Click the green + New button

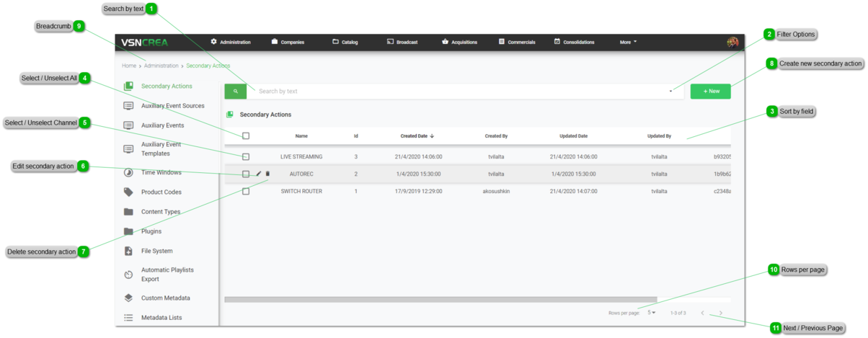pyautogui.click(x=710, y=92)
